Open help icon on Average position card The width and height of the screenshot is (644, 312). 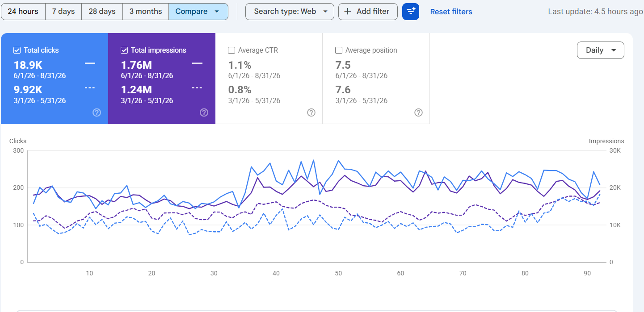[418, 112]
